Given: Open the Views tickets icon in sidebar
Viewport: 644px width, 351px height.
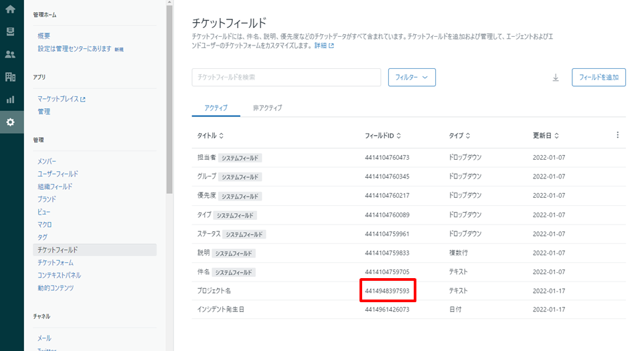Looking at the screenshot, I should click(10, 31).
